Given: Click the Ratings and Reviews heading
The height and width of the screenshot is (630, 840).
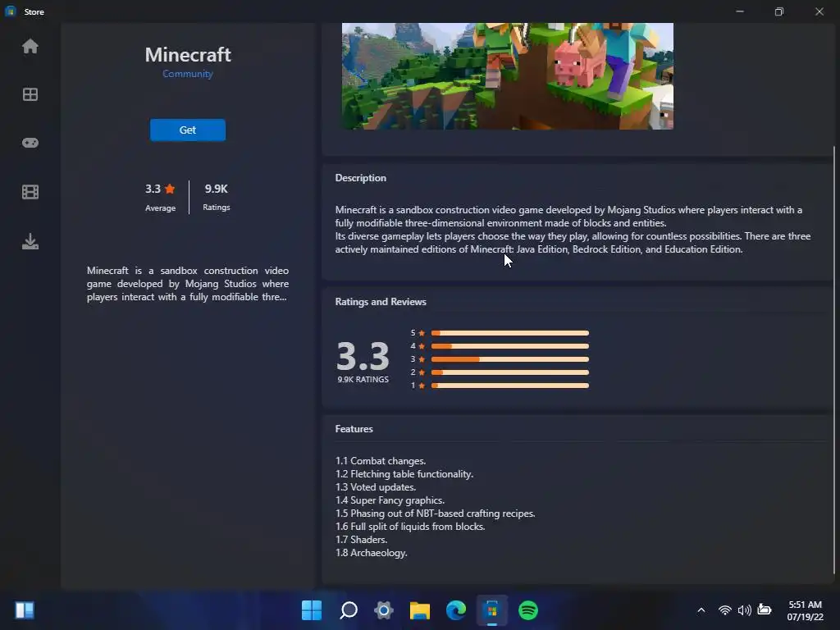Looking at the screenshot, I should point(381,302).
